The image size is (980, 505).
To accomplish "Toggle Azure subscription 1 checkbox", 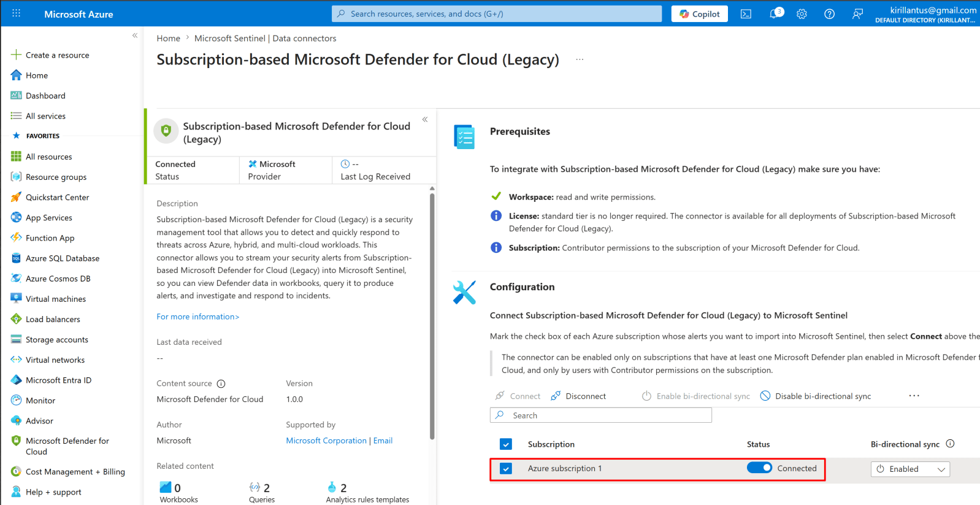I will point(506,469).
